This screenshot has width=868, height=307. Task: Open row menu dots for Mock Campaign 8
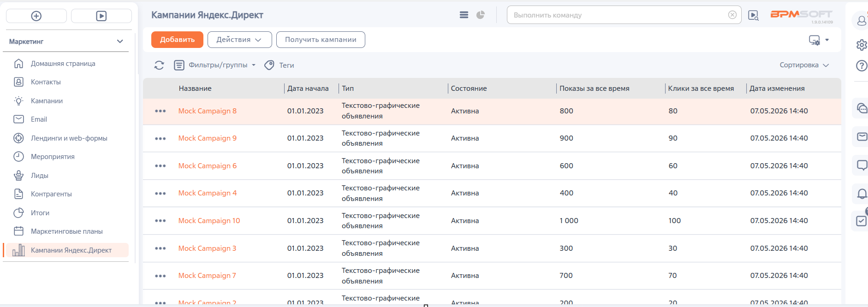[x=161, y=111]
